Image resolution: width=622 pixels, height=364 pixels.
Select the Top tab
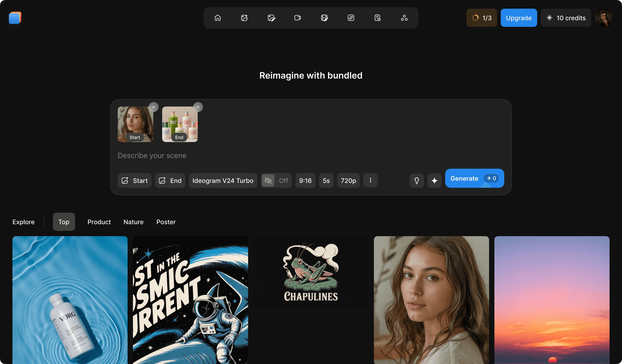tap(64, 222)
